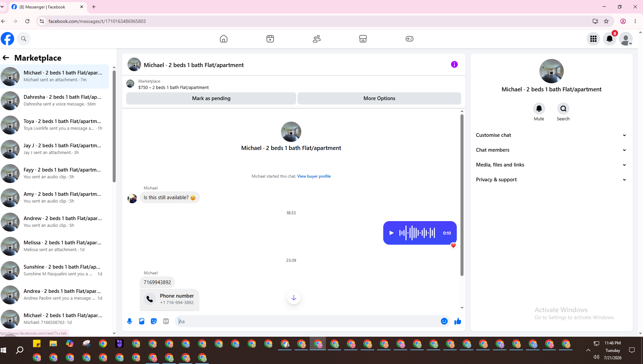Click the chat messages vertical scrollbar
The image size is (643, 364).
pyautogui.click(x=462, y=195)
